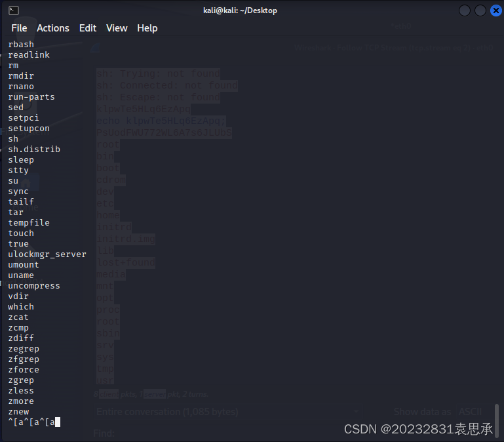
Task: Click the 'zcmp' entry
Action: pos(18,328)
